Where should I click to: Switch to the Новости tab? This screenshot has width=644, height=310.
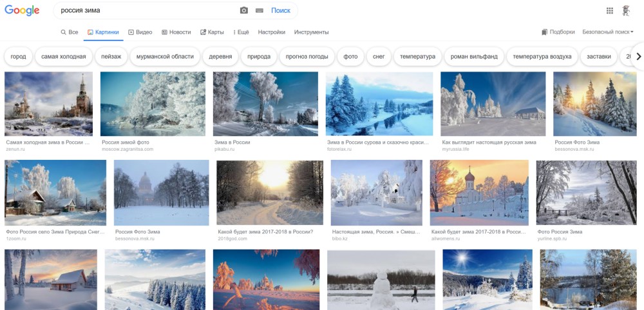(x=176, y=32)
